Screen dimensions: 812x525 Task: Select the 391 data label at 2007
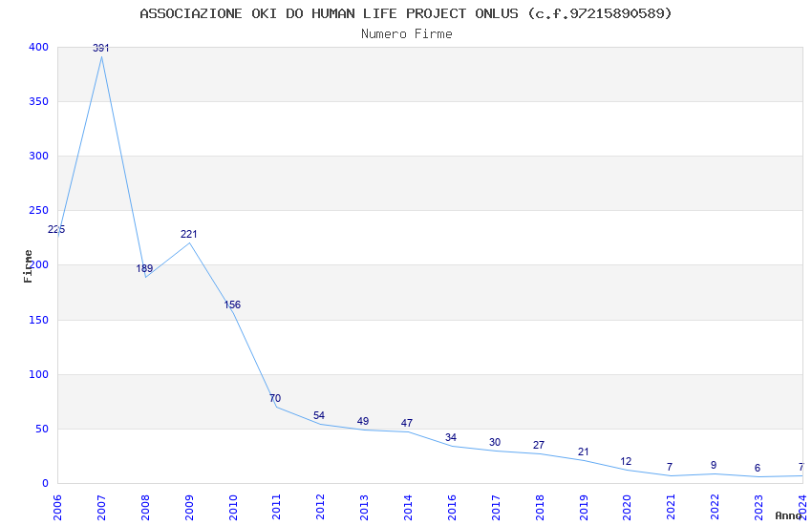(101, 48)
